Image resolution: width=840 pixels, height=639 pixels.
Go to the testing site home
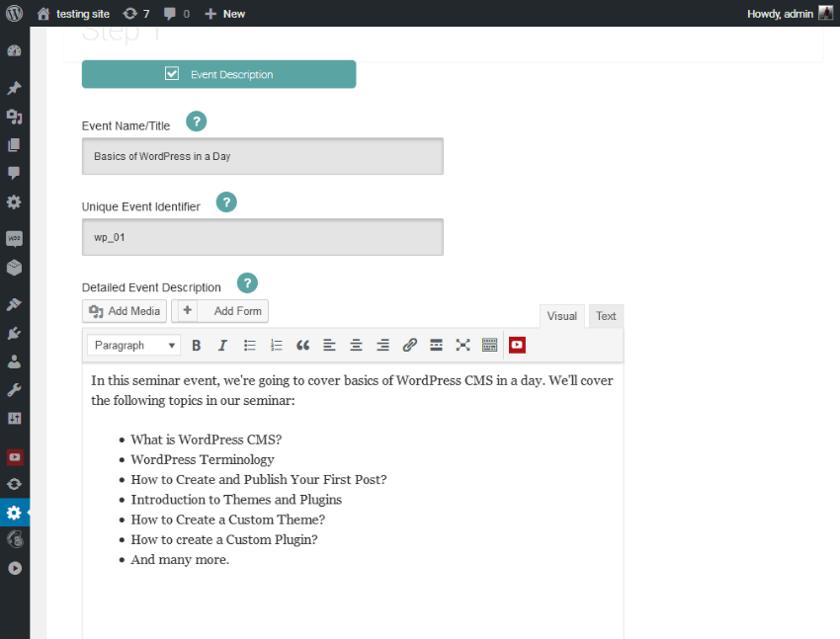(73, 14)
